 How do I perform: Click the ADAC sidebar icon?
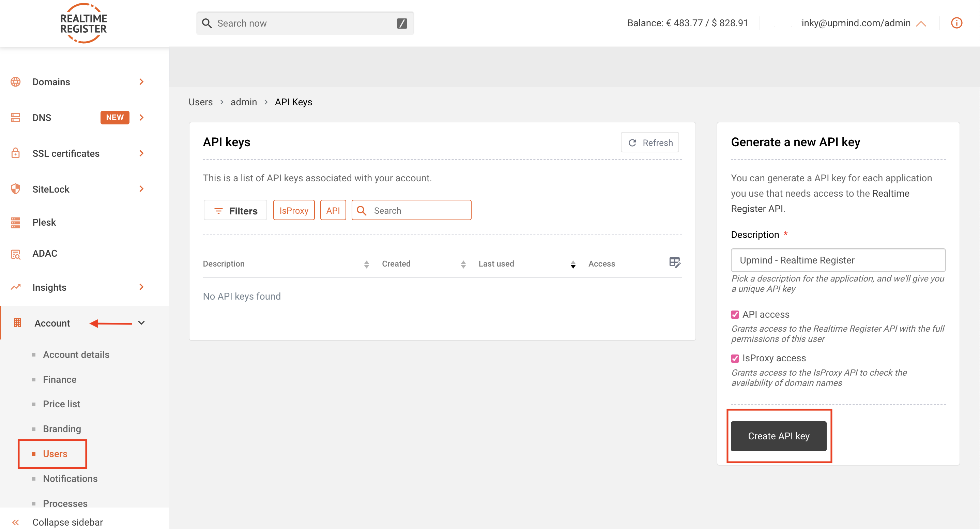pos(16,255)
